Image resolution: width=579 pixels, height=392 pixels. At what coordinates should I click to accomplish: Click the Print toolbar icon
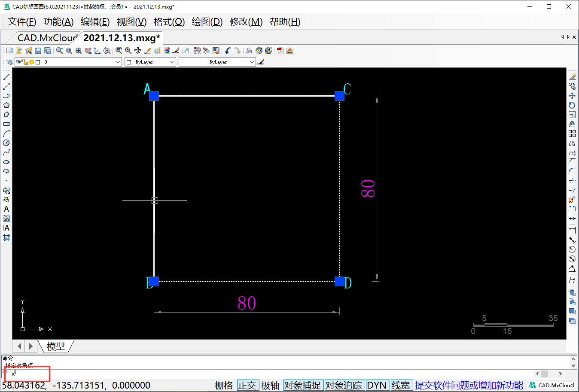click(249, 51)
